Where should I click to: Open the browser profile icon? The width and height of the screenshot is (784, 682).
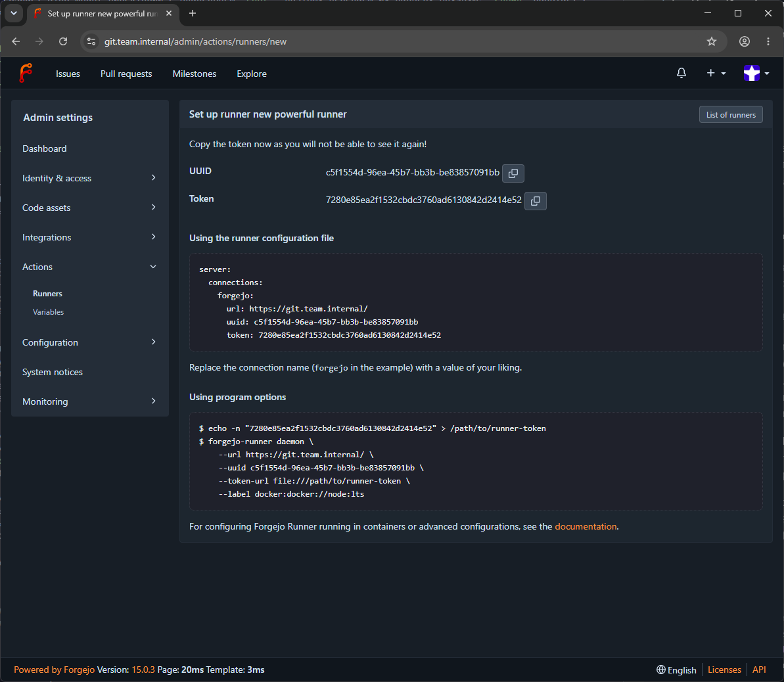745,41
